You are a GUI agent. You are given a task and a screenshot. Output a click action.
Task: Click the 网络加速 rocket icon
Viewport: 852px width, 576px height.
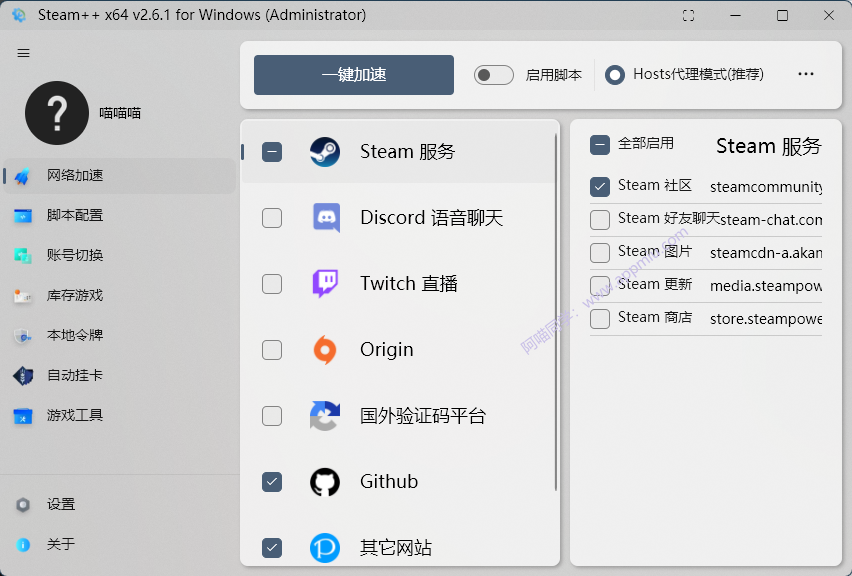[x=23, y=176]
